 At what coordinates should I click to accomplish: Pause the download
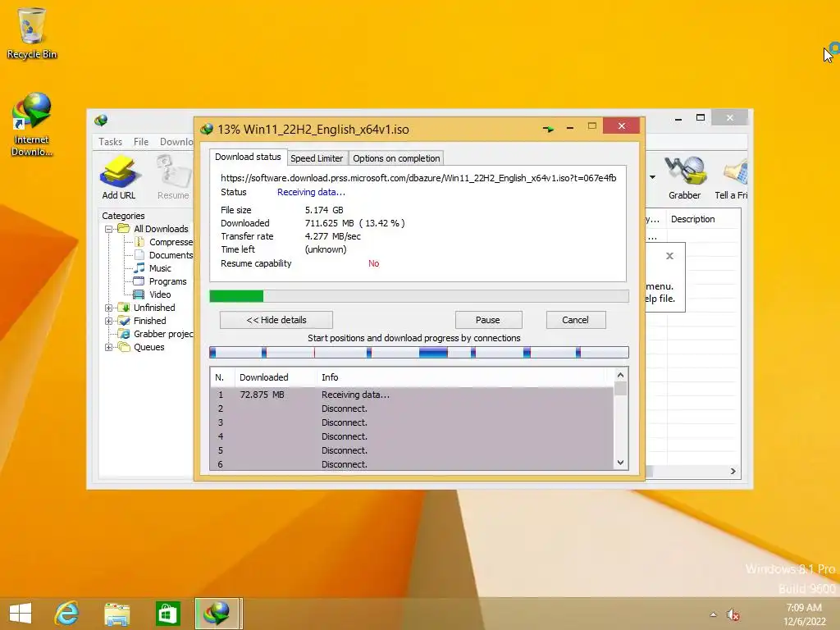point(488,320)
